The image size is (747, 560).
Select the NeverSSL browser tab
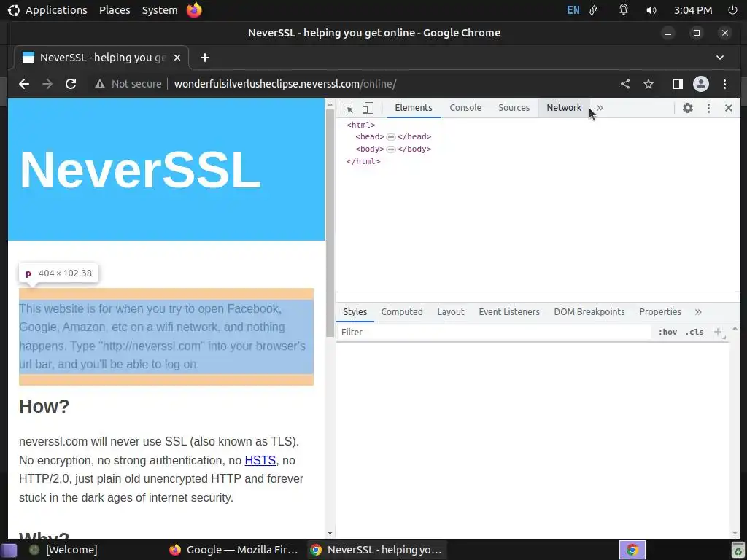101,58
